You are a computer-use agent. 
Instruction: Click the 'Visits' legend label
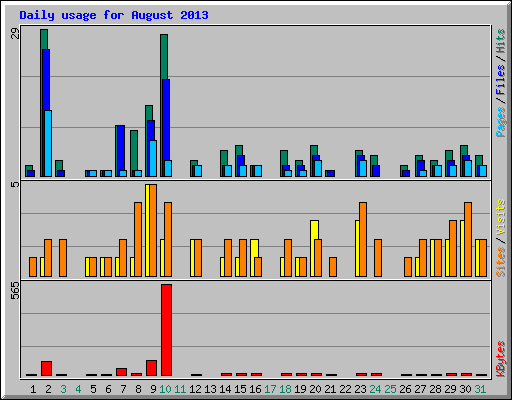click(x=500, y=218)
